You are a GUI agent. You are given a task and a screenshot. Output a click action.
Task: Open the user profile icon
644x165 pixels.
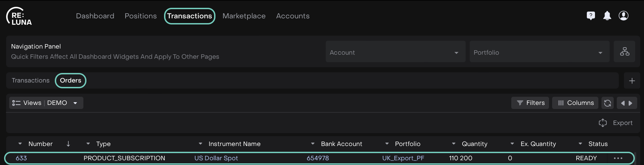pos(623,16)
